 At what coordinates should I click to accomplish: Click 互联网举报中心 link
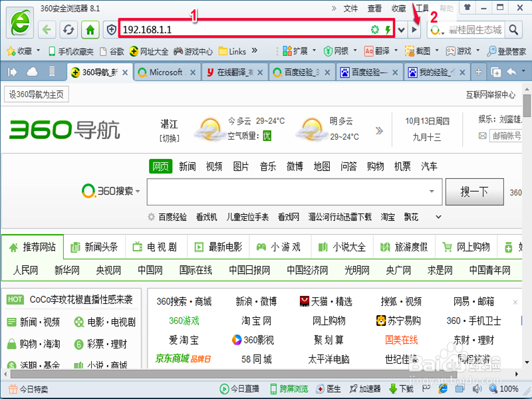point(491,94)
